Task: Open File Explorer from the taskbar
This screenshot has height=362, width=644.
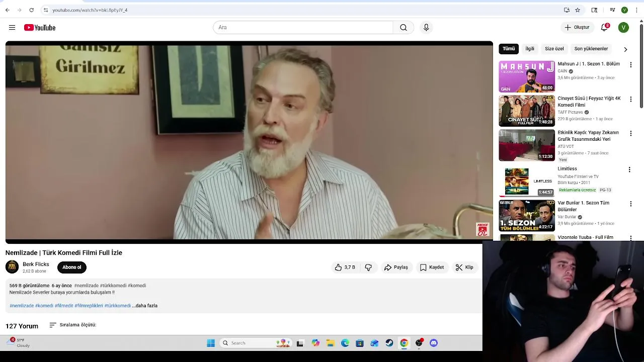Action: [330, 343]
